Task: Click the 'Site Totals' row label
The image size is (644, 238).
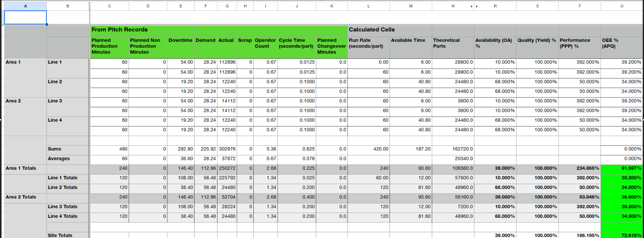Action: 60,235
